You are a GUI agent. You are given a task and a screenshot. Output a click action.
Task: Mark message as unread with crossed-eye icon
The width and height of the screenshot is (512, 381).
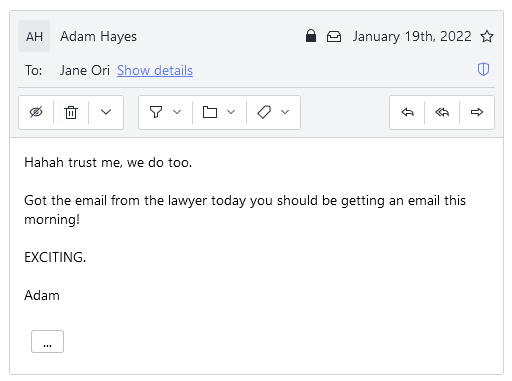tap(36, 112)
